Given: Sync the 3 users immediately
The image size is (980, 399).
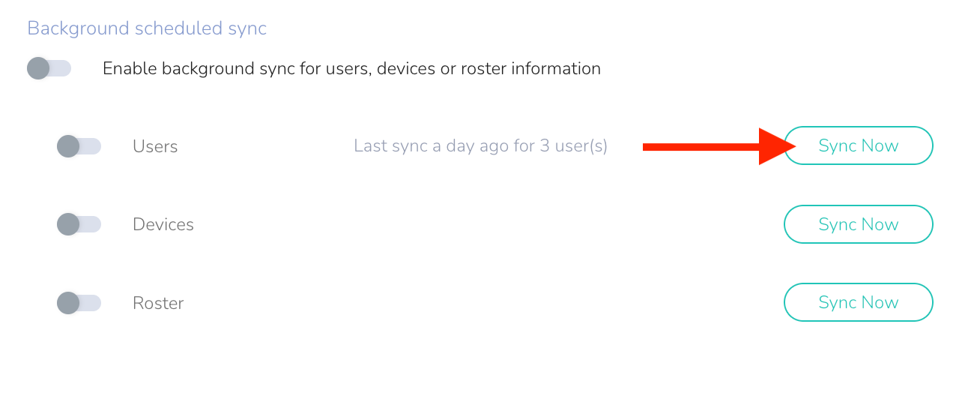Looking at the screenshot, I should (x=858, y=145).
